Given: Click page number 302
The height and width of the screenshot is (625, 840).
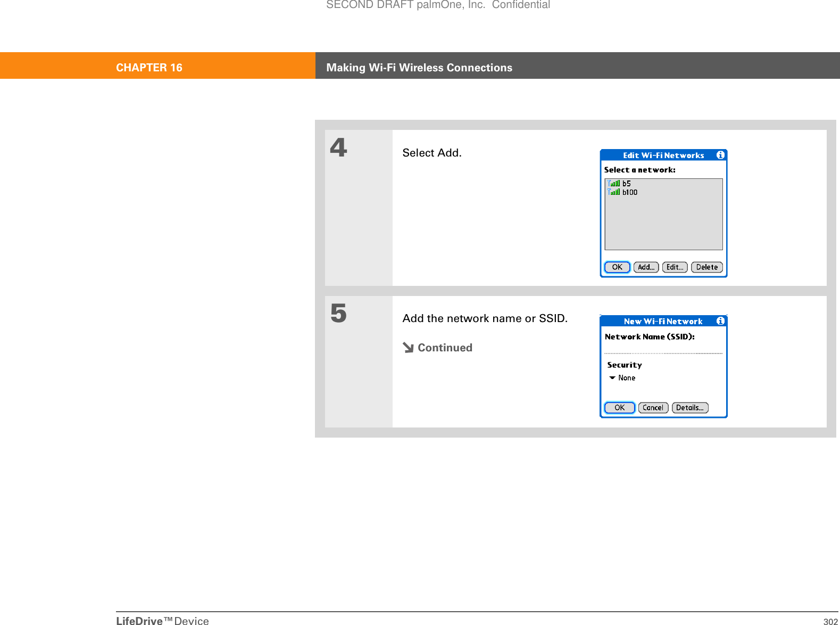Looking at the screenshot, I should [x=830, y=621].
